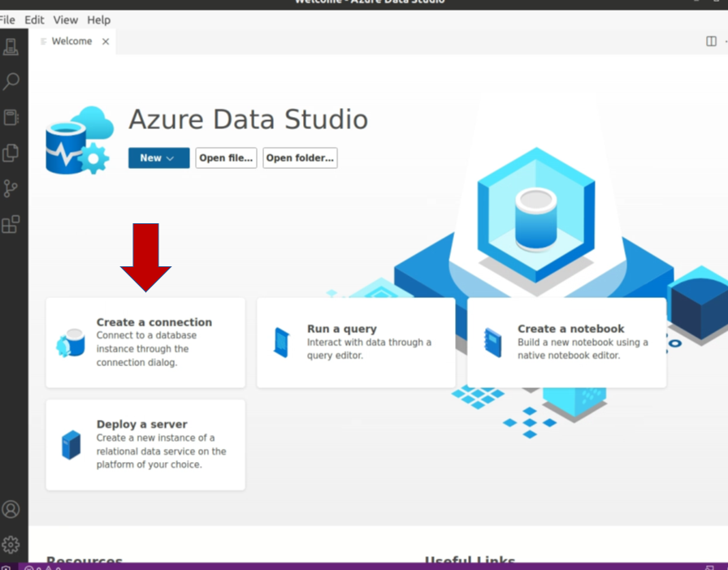Image resolution: width=728 pixels, height=570 pixels.
Task: Split the editor using the split icon
Action: (x=711, y=41)
